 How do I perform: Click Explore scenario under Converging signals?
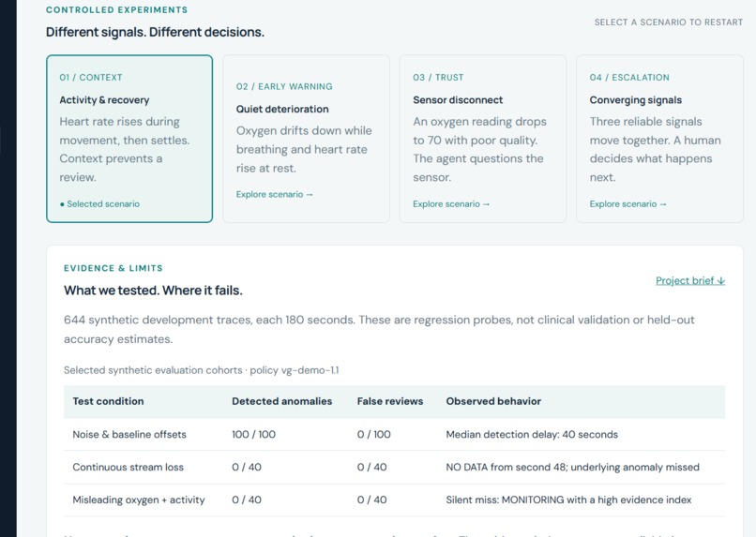627,204
